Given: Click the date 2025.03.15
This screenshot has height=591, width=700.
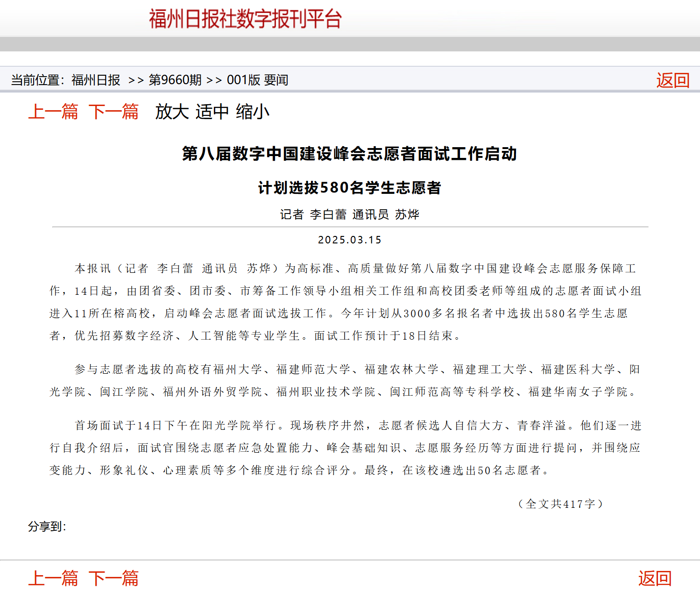Looking at the screenshot, I should tap(350, 240).
